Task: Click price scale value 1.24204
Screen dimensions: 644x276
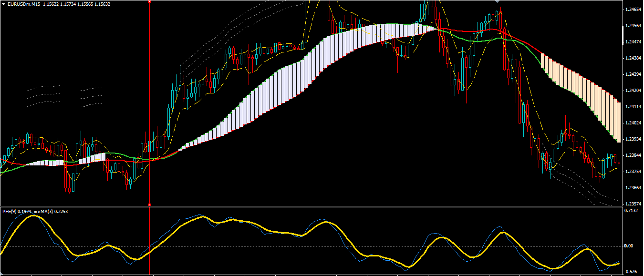Action: pos(633,91)
